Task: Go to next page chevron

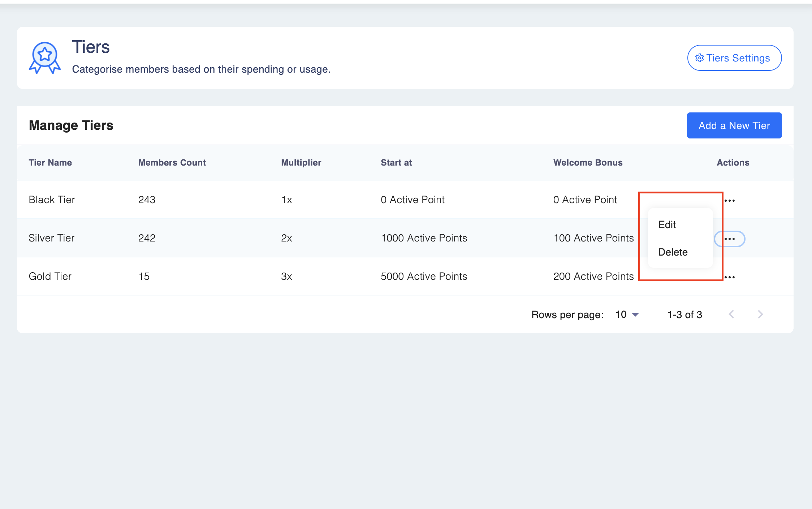Action: 760,315
